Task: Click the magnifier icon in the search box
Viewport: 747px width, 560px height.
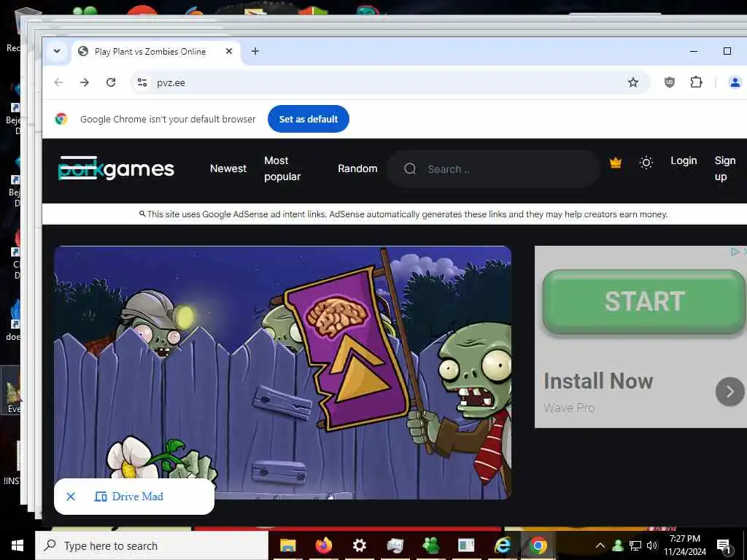Action: 410,168
